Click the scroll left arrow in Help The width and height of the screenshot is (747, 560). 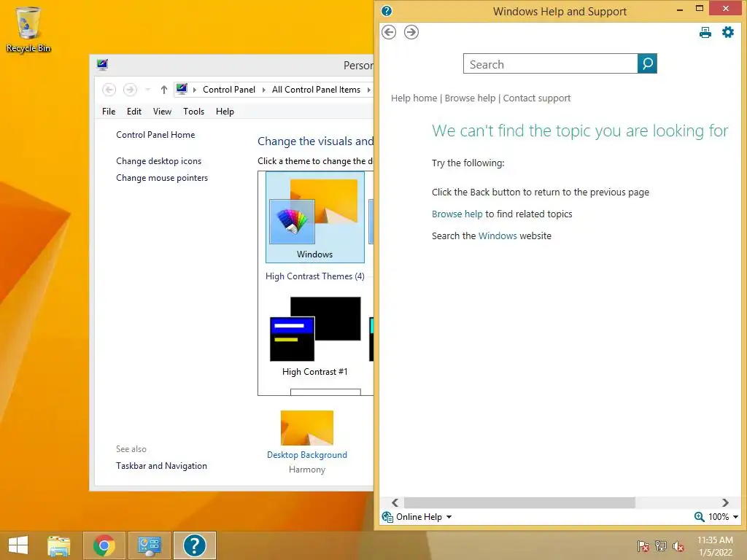tap(395, 502)
